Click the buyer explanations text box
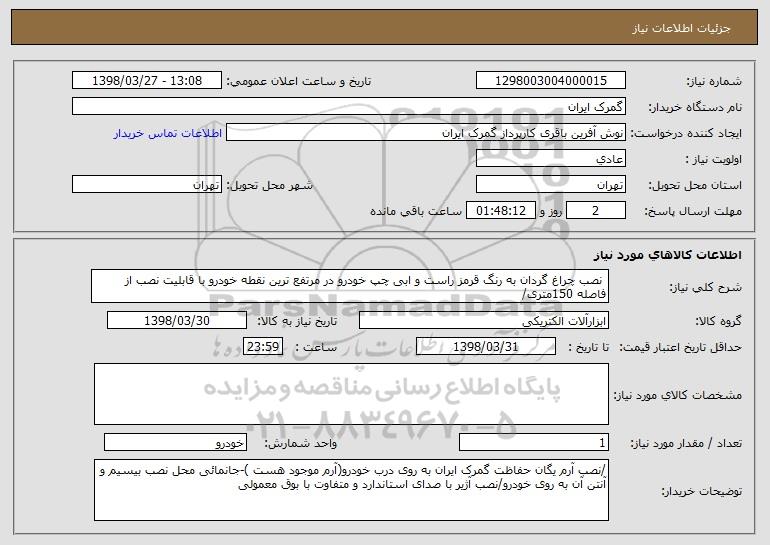 (351, 490)
